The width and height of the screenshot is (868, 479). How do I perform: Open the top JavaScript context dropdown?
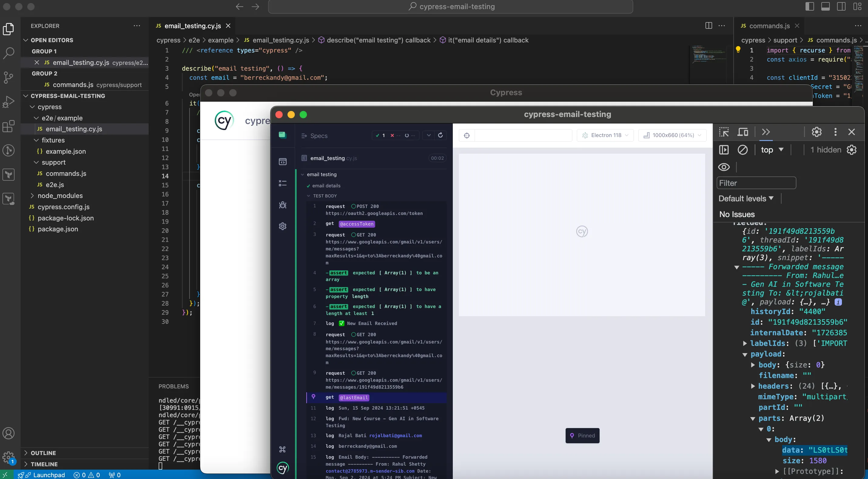coord(772,150)
